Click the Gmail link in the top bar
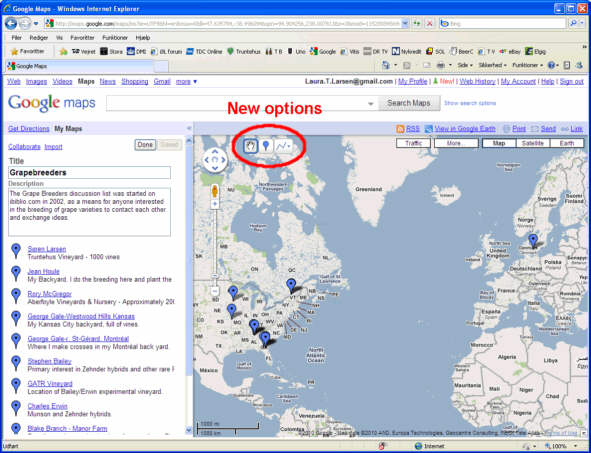The image size is (591, 453). (162, 81)
